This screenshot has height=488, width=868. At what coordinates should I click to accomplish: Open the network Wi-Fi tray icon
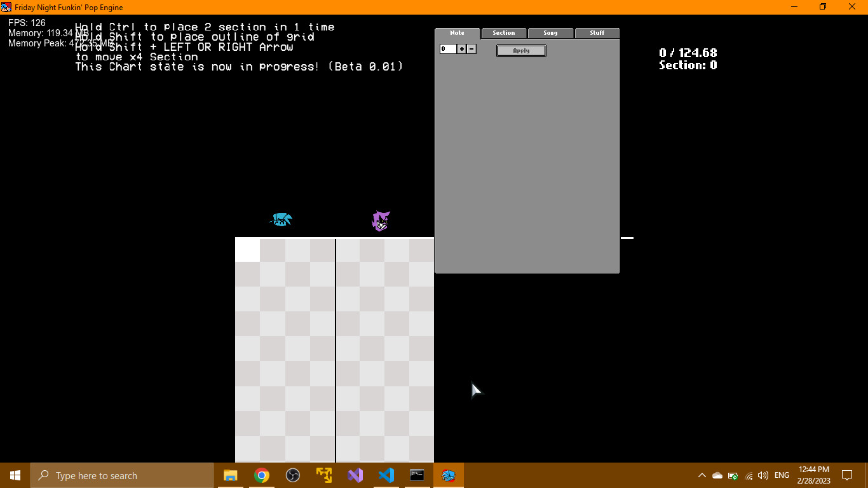(749, 475)
